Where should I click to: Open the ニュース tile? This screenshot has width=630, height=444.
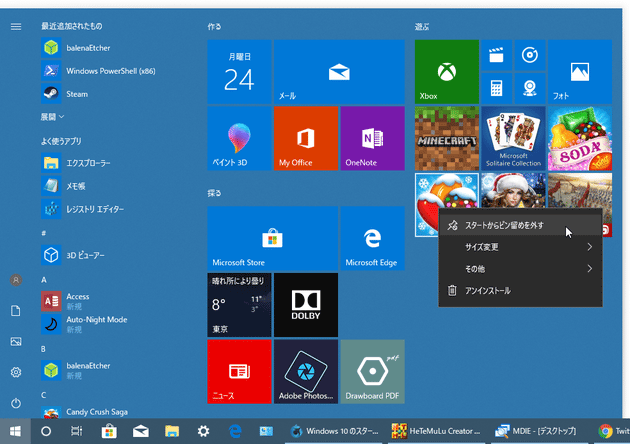click(239, 372)
